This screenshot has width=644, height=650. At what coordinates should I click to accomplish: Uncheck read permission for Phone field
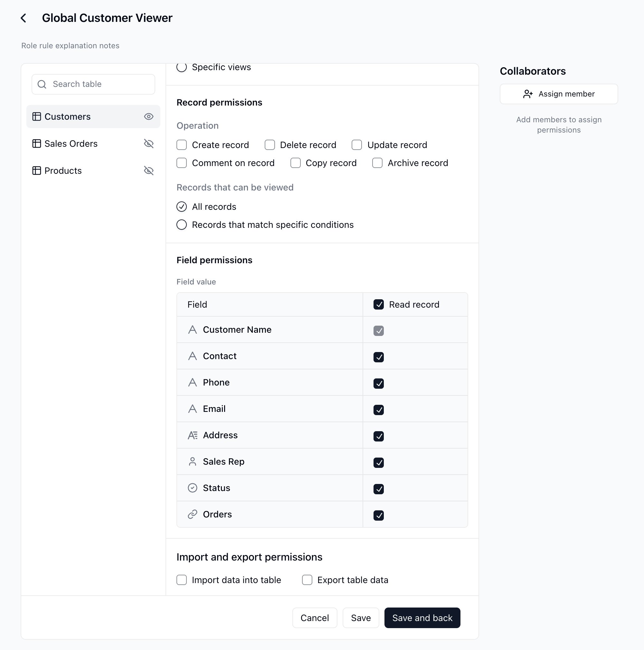379,384
